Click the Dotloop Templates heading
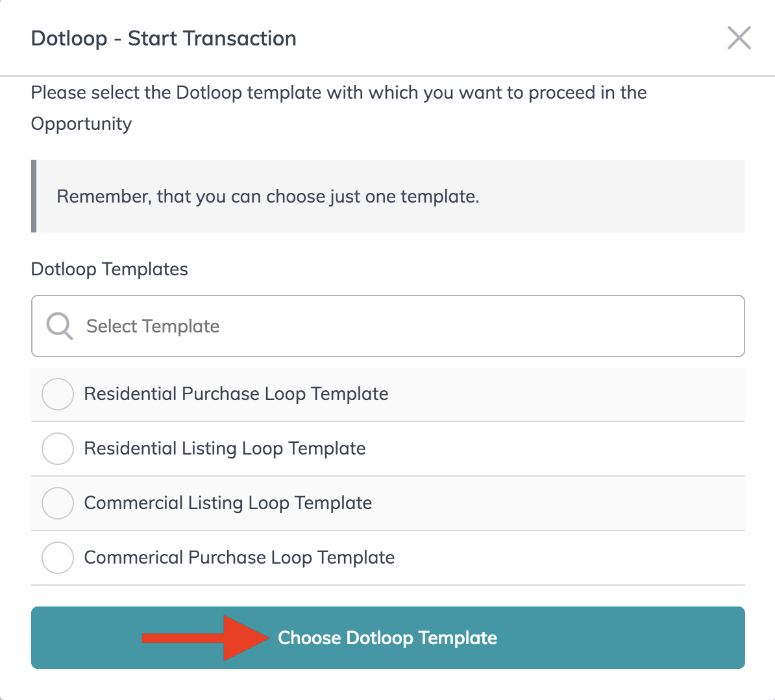The width and height of the screenshot is (775, 700). pos(109,269)
